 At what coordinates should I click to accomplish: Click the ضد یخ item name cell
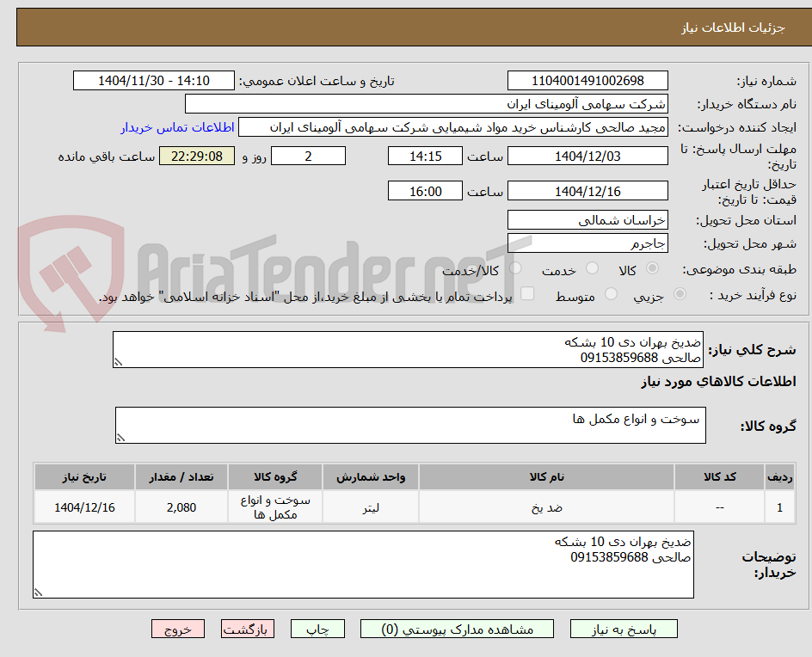click(x=546, y=507)
